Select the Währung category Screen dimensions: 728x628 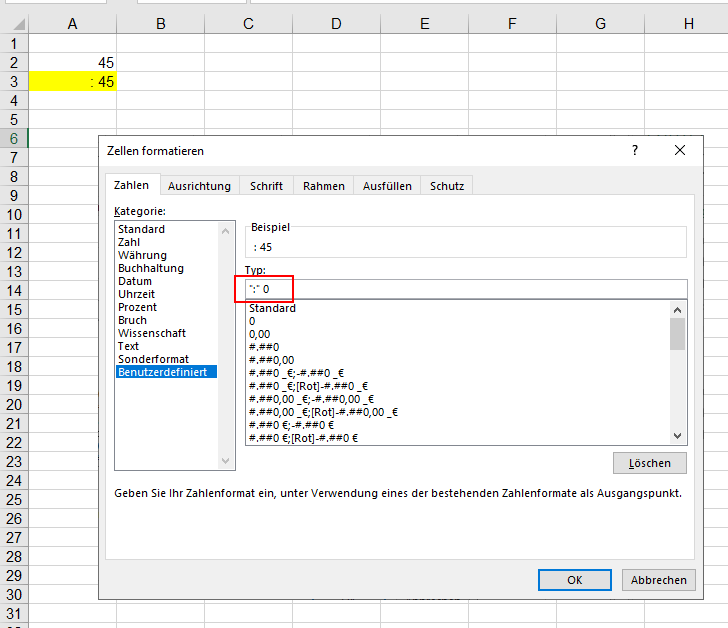[x=142, y=255]
